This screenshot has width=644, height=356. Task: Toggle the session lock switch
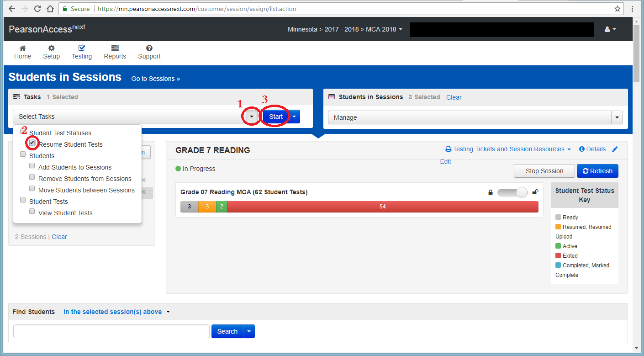coord(512,192)
